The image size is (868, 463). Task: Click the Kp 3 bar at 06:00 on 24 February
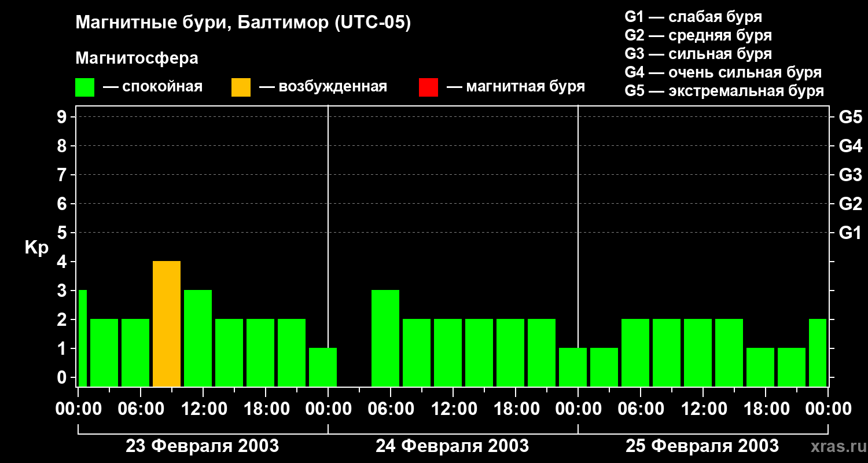pyautogui.click(x=385, y=338)
